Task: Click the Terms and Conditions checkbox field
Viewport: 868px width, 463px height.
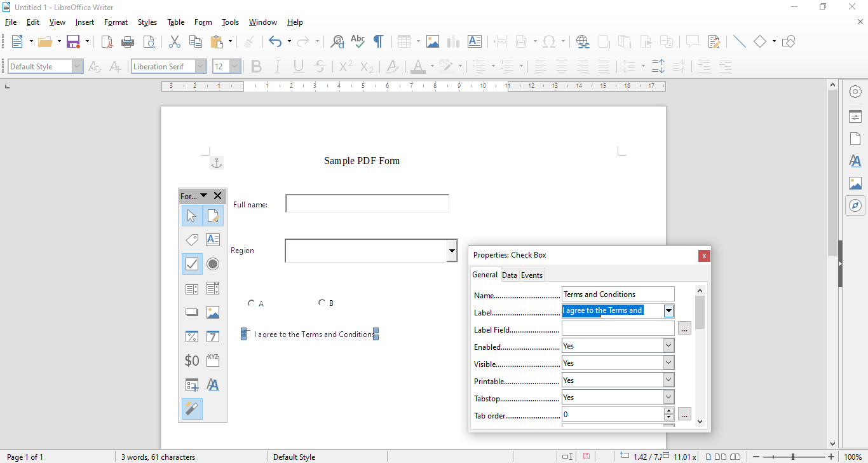Action: 309,333
